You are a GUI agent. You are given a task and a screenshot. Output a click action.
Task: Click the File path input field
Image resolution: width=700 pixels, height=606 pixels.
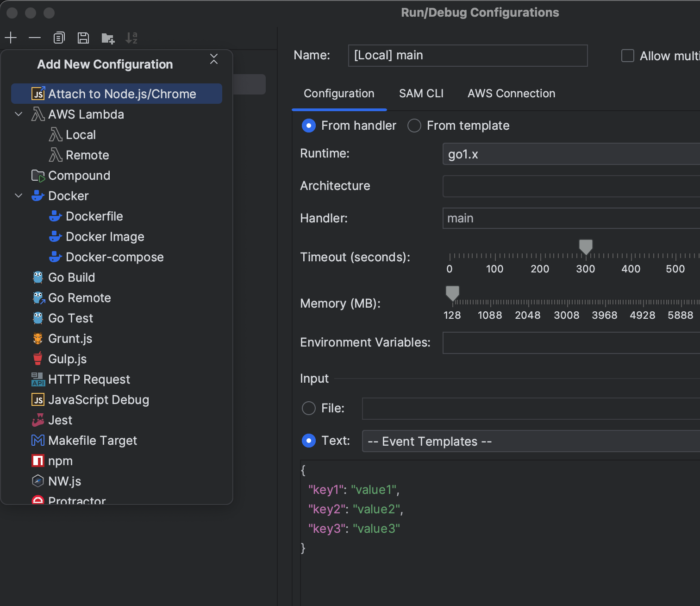click(x=531, y=409)
